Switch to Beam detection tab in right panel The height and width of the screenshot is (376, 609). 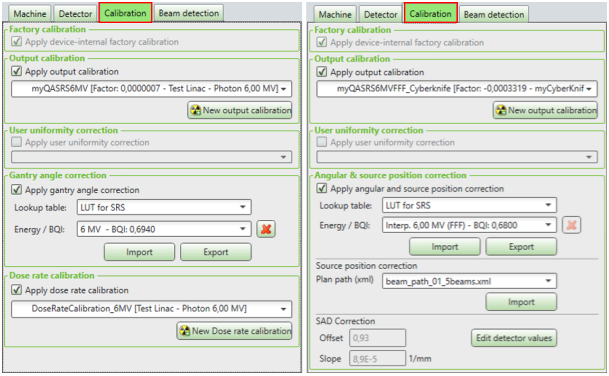[x=494, y=14]
